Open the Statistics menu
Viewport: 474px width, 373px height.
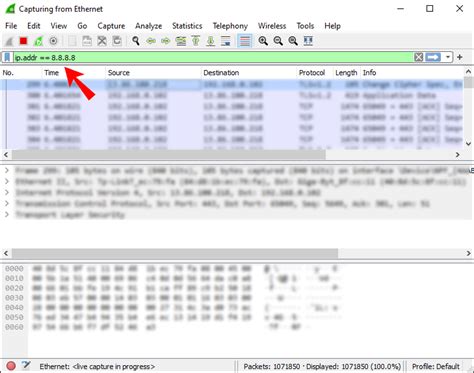pyautogui.click(x=187, y=26)
